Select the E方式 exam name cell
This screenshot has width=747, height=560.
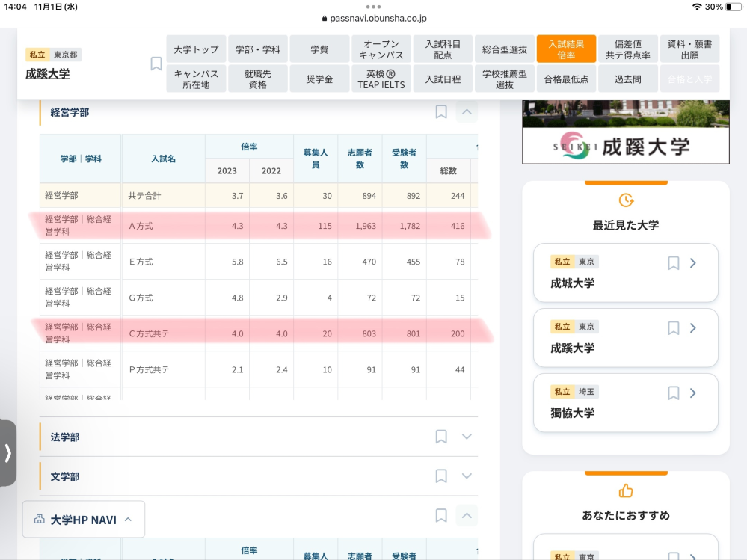click(x=164, y=262)
